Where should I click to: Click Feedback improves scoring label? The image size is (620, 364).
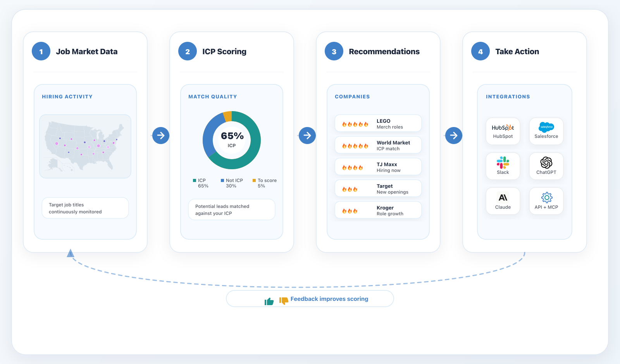pos(329,299)
